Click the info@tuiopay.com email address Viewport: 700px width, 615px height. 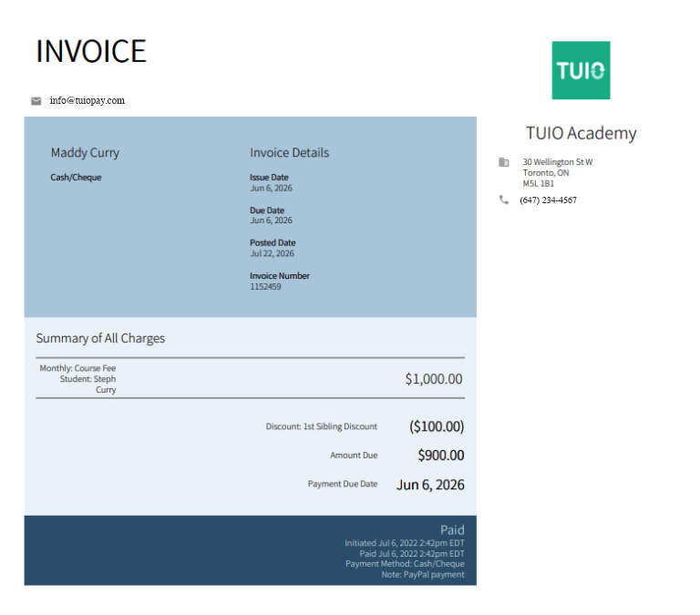point(87,100)
